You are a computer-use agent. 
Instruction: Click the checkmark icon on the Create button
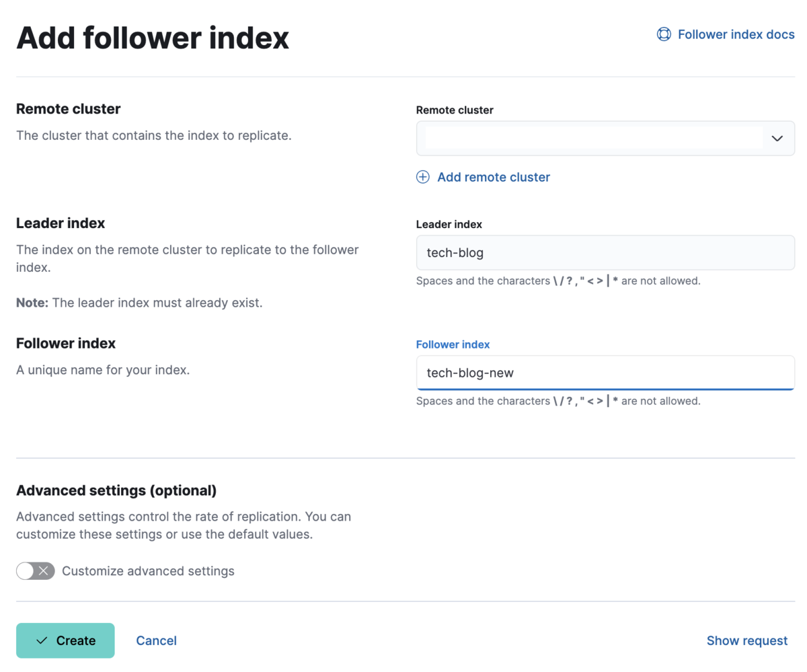coord(42,640)
